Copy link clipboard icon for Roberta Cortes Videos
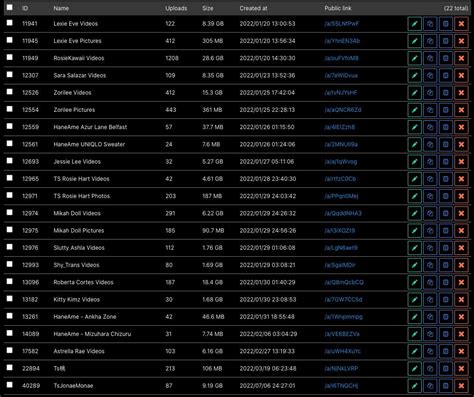This screenshot has height=397, width=474. [430, 282]
